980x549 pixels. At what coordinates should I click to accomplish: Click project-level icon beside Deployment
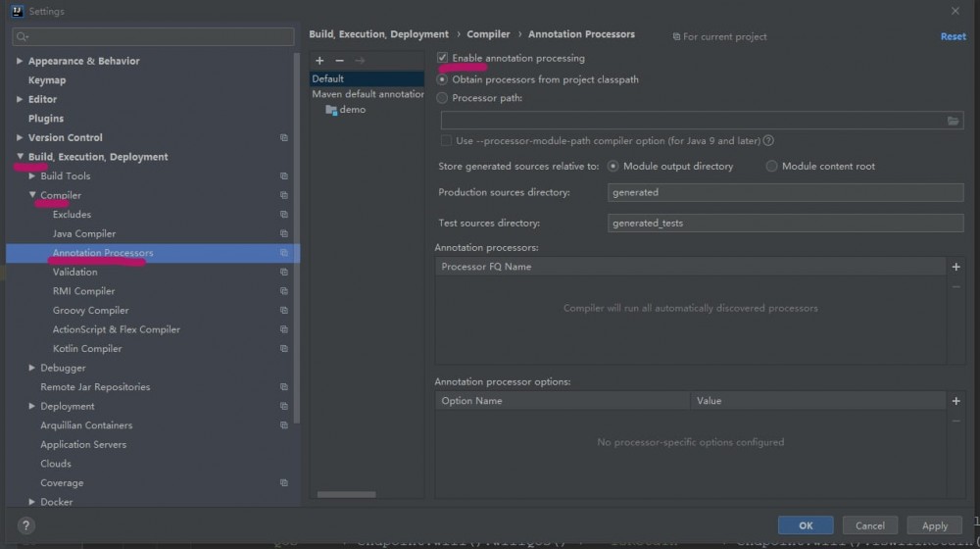[x=284, y=407]
